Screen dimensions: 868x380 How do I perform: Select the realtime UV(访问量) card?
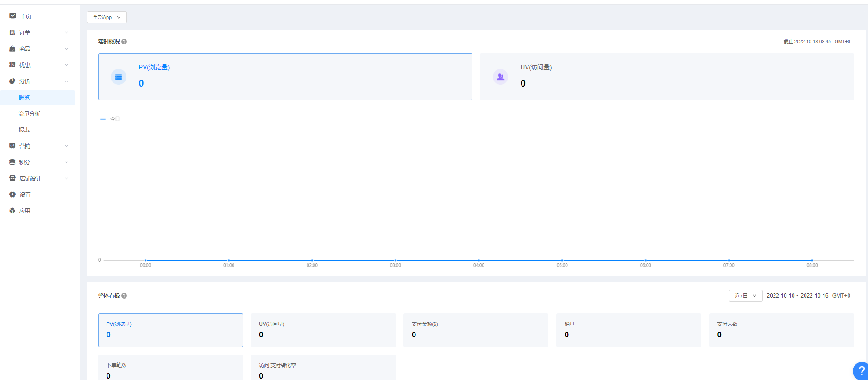coord(667,76)
